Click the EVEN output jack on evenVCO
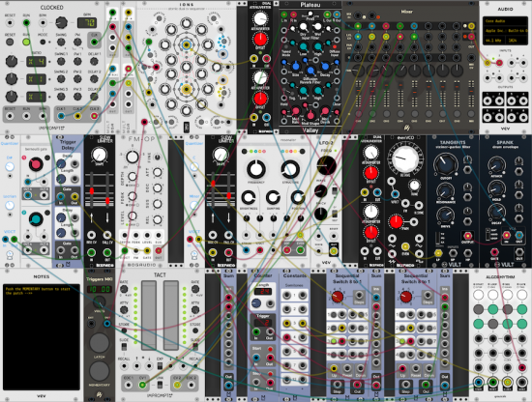The height and width of the screenshot is (402, 532). coord(405,246)
